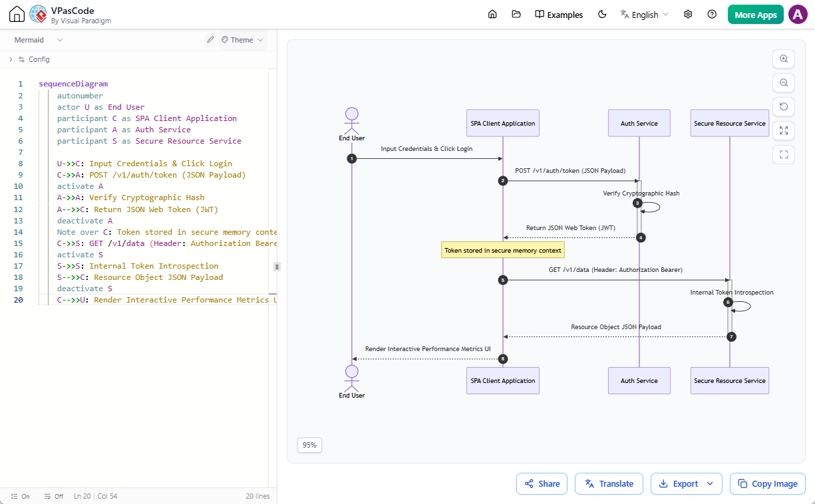The image size is (815, 504).
Task: Click the pencil edit icon
Action: click(210, 40)
